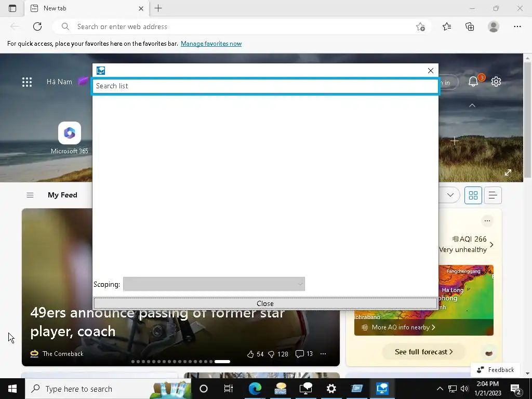The image size is (532, 399).
Task: Collapse quick links with up chevron
Action: coord(472,105)
